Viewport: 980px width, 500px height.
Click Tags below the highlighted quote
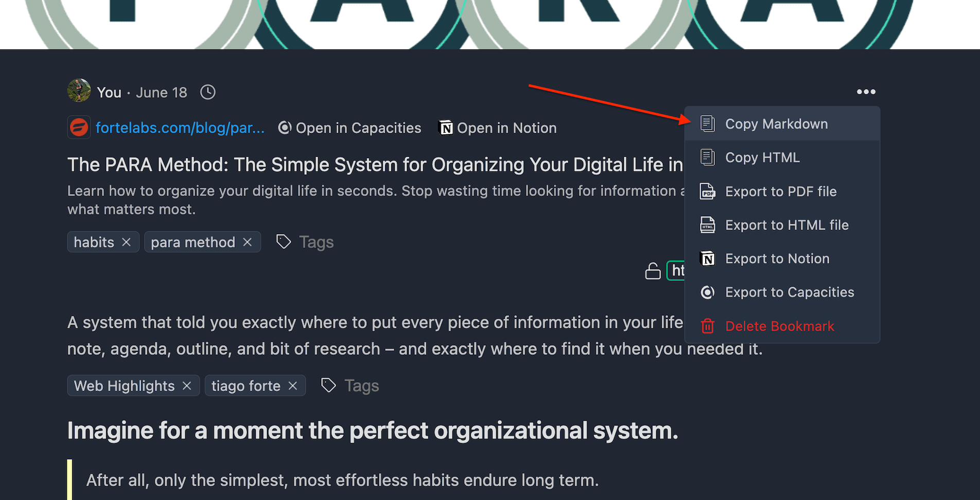tap(361, 385)
